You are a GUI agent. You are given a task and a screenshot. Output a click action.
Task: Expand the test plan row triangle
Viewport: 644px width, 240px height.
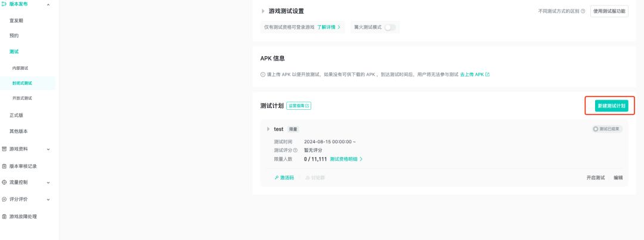(268, 129)
